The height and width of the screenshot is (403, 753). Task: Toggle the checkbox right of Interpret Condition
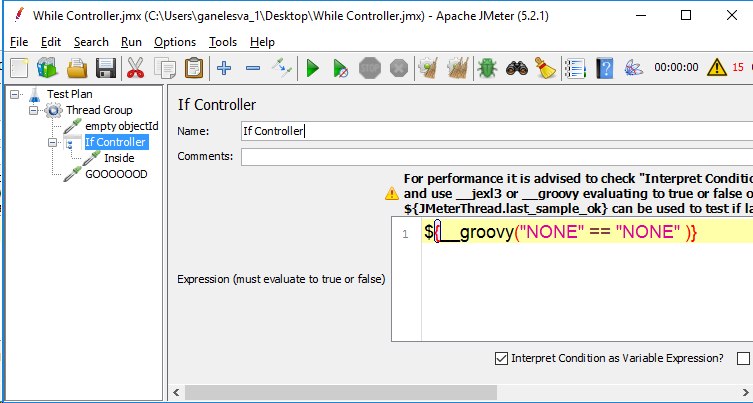click(x=743, y=358)
